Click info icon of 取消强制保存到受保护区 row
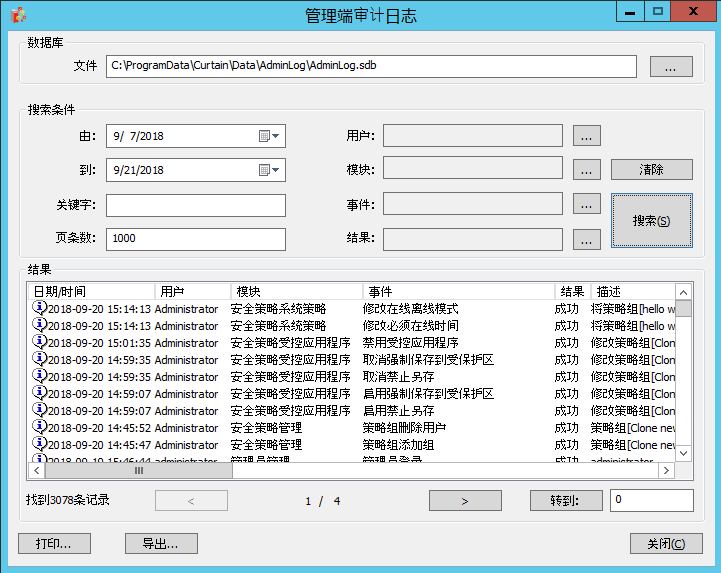The width and height of the screenshot is (721, 573). tap(40, 358)
